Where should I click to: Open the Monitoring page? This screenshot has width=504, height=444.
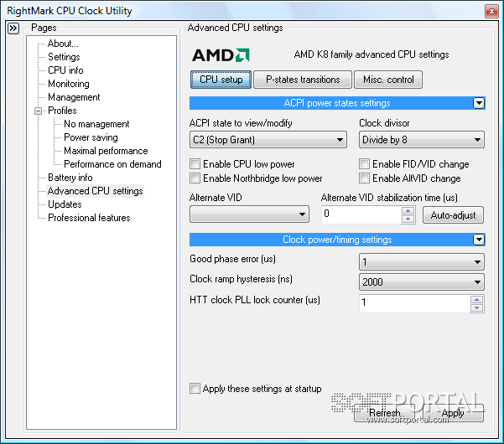pyautogui.click(x=69, y=84)
